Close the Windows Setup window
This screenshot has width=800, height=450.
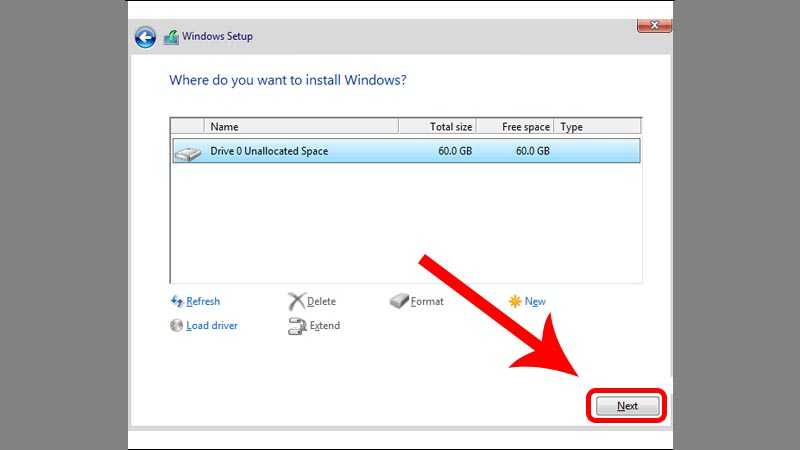click(654, 25)
